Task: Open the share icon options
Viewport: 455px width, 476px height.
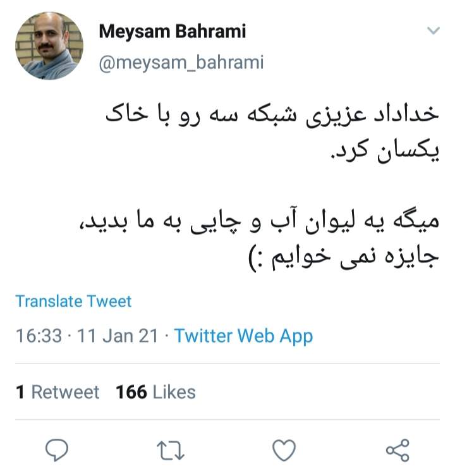Action: click(397, 450)
